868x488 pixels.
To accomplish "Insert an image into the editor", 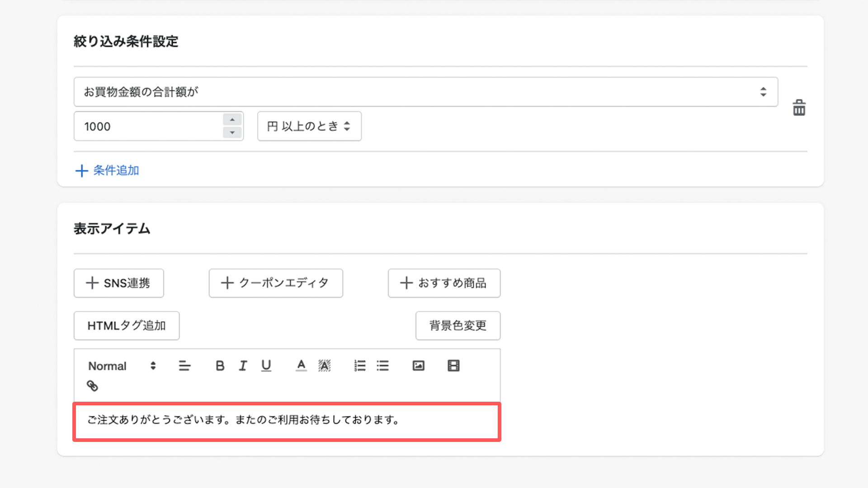I will tap(419, 366).
